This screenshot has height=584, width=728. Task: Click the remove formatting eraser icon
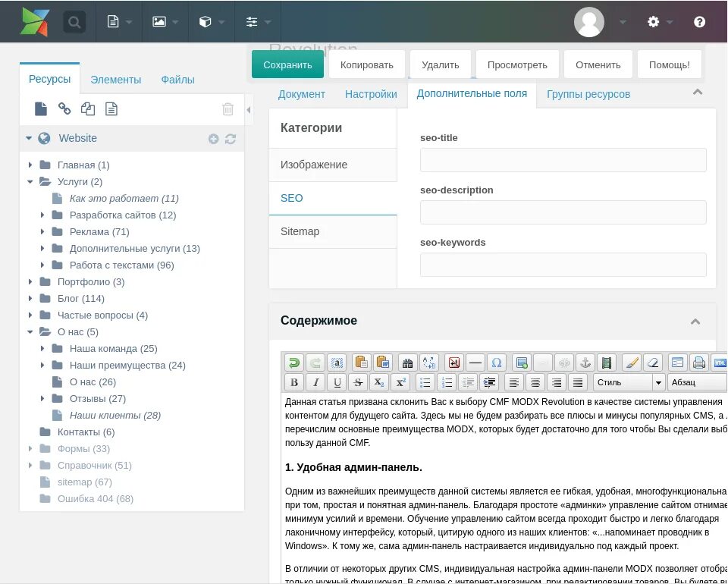(653, 362)
